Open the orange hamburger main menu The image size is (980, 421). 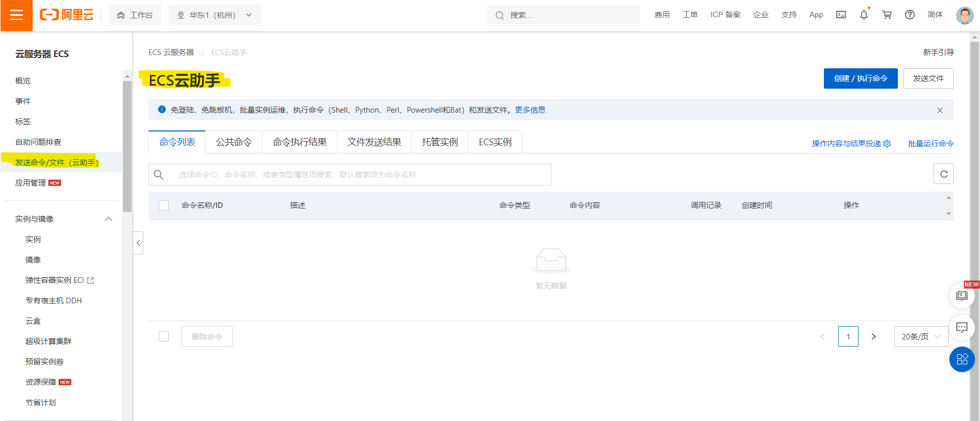tap(16, 15)
